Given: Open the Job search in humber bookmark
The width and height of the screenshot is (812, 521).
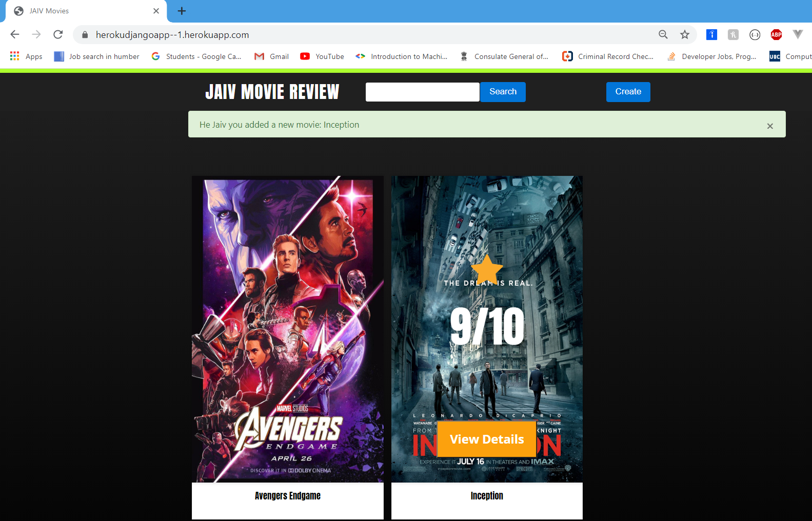Looking at the screenshot, I should pos(97,56).
